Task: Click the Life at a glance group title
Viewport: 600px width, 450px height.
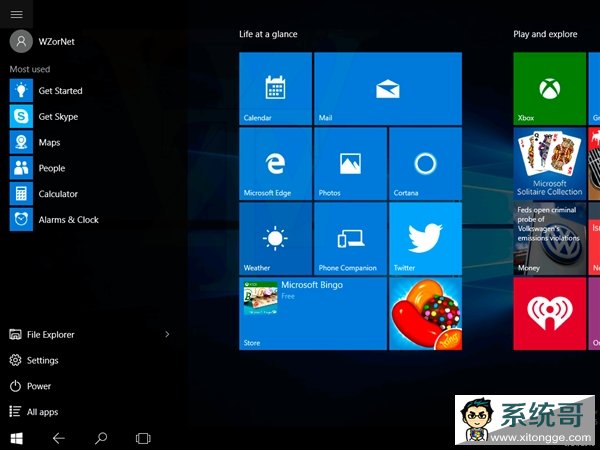Action: [x=268, y=34]
